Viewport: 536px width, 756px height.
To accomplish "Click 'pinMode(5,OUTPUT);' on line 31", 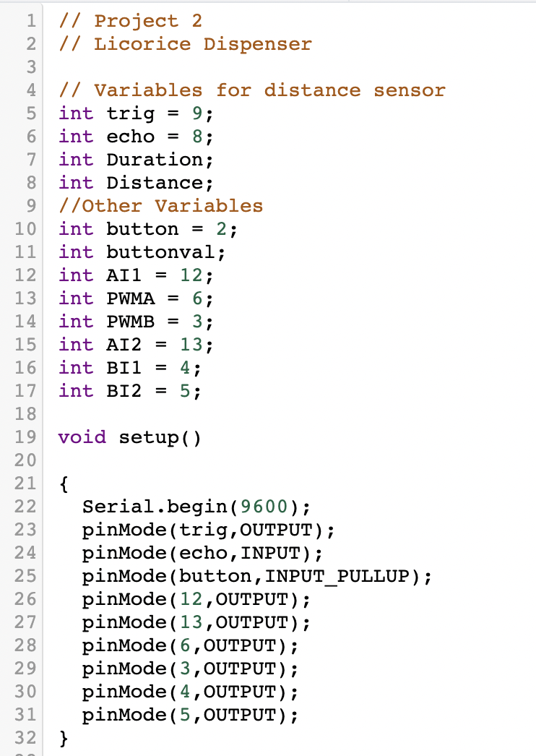I will click(191, 715).
